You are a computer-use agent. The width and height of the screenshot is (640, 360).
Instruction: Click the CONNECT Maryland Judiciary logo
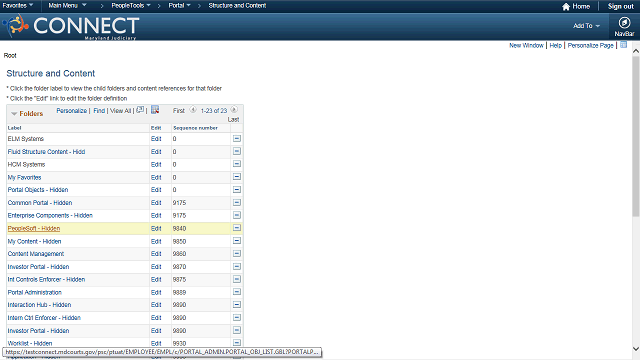click(71, 27)
